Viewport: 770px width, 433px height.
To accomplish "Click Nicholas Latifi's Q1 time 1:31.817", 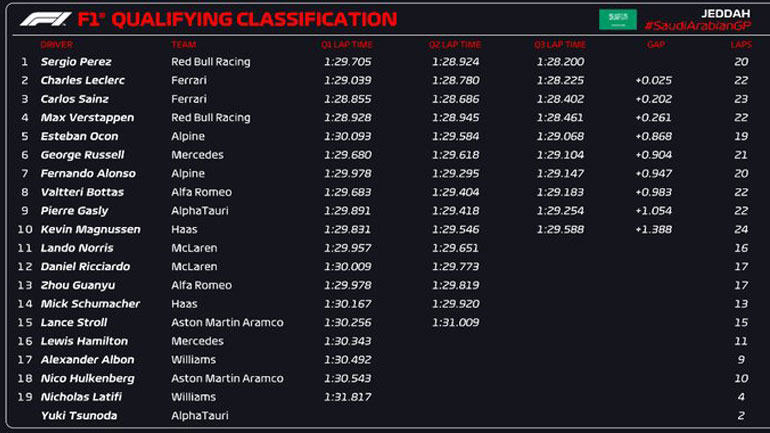I will coord(347,397).
